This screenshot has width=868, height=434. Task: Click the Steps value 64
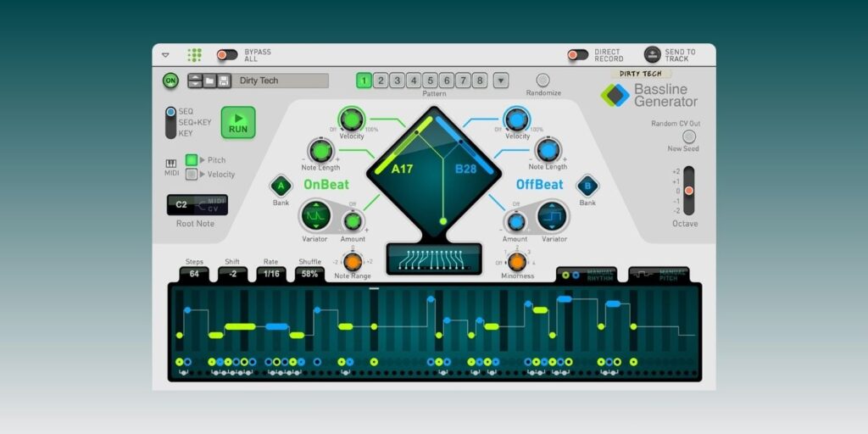[x=194, y=274]
